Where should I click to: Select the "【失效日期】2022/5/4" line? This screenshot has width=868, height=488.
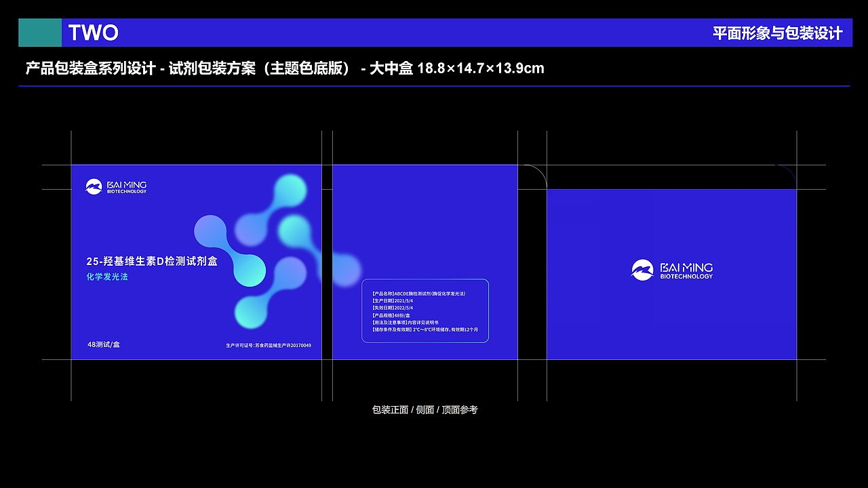click(393, 308)
